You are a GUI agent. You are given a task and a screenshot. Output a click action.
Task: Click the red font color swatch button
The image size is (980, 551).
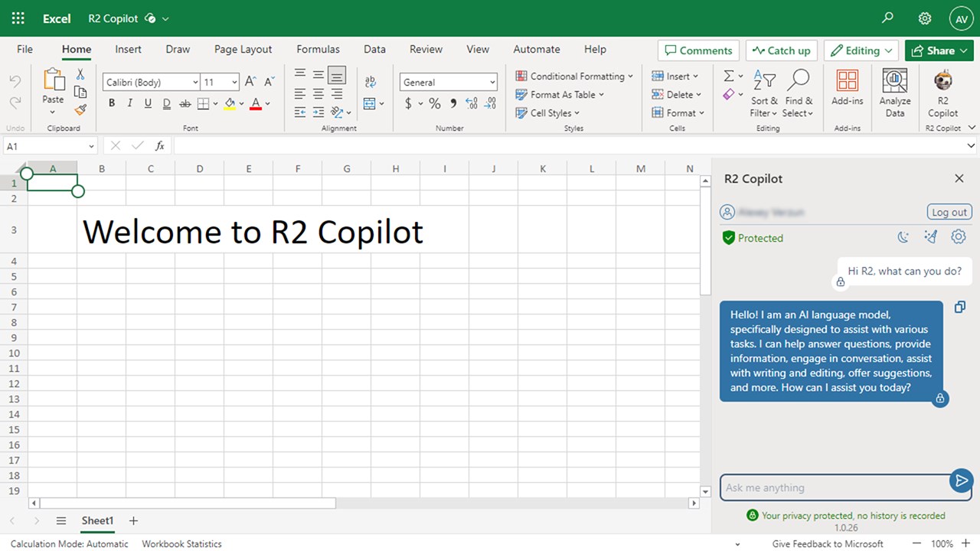256,103
